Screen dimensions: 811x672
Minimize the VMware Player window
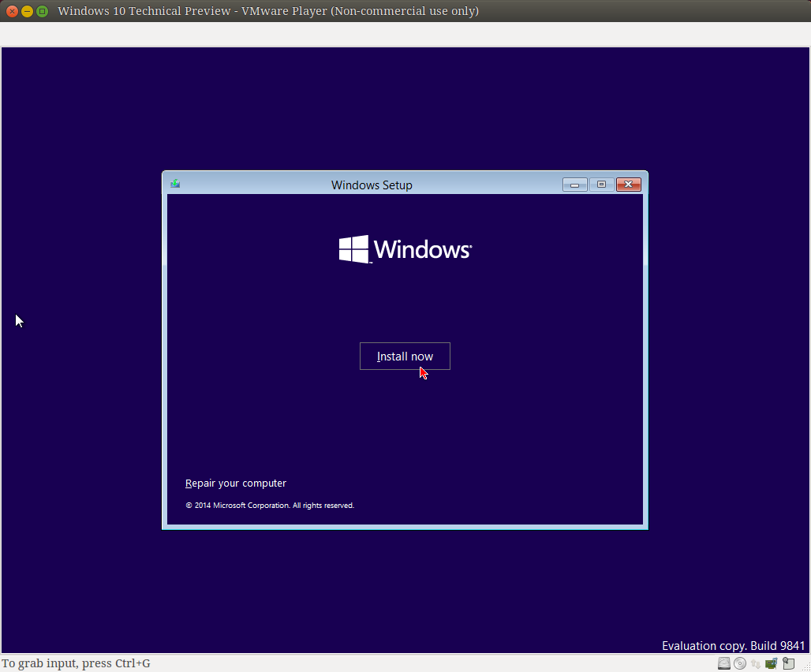27,11
